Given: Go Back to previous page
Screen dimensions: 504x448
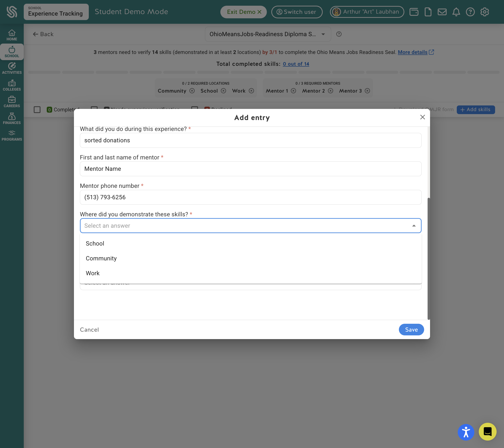Looking at the screenshot, I should [x=43, y=34].
